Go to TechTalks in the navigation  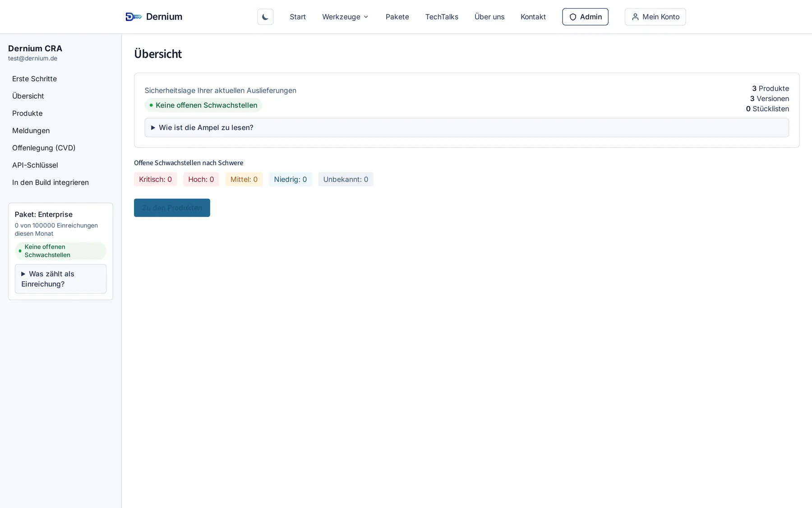pos(442,17)
